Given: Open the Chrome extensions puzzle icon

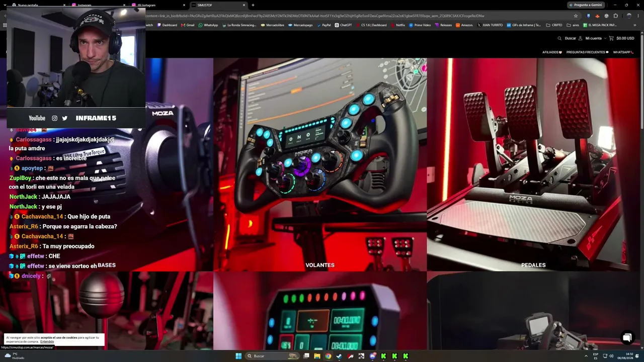Looking at the screenshot, I should tap(615, 16).
